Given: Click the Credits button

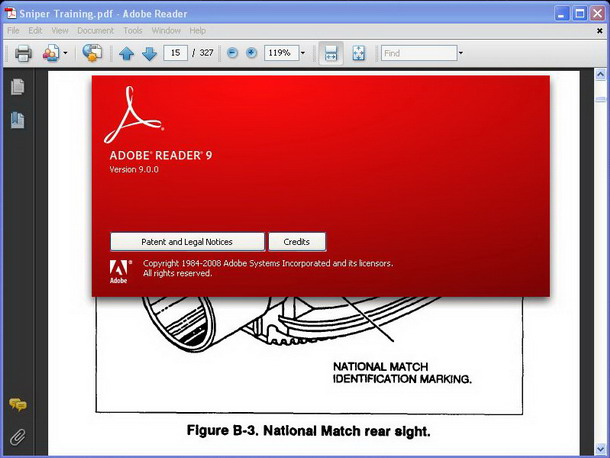Looking at the screenshot, I should [x=297, y=242].
